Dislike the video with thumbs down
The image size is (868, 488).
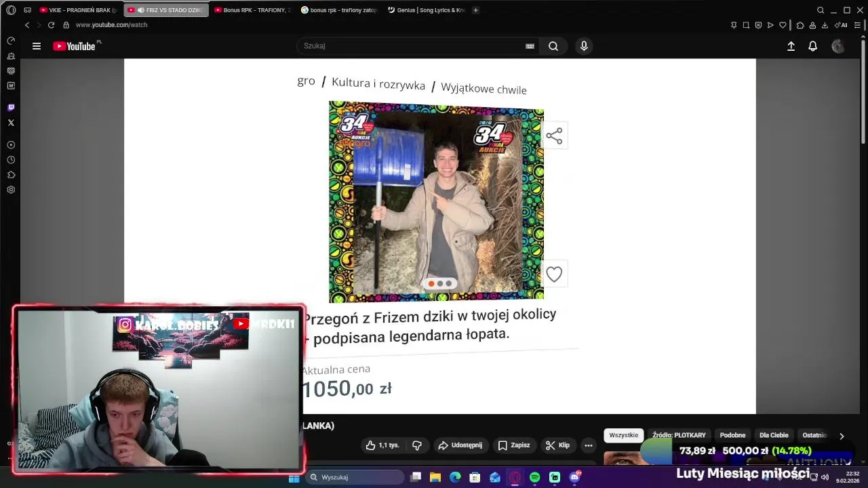click(x=417, y=445)
